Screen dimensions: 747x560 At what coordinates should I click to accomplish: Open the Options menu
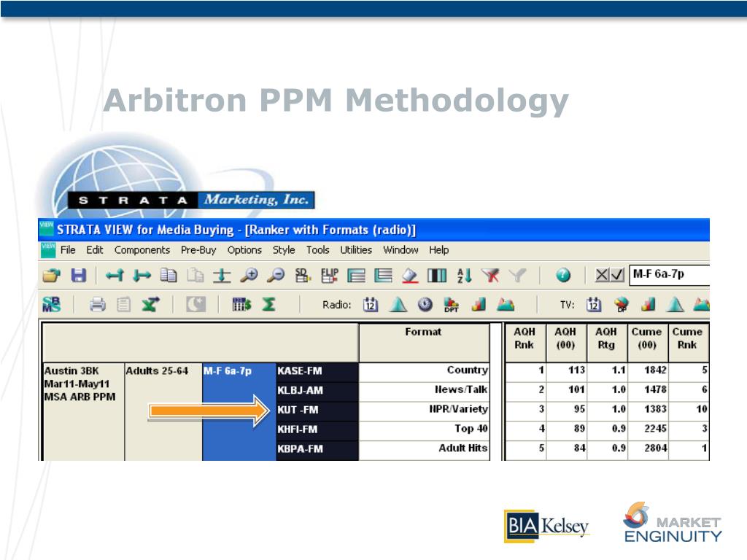coord(244,251)
